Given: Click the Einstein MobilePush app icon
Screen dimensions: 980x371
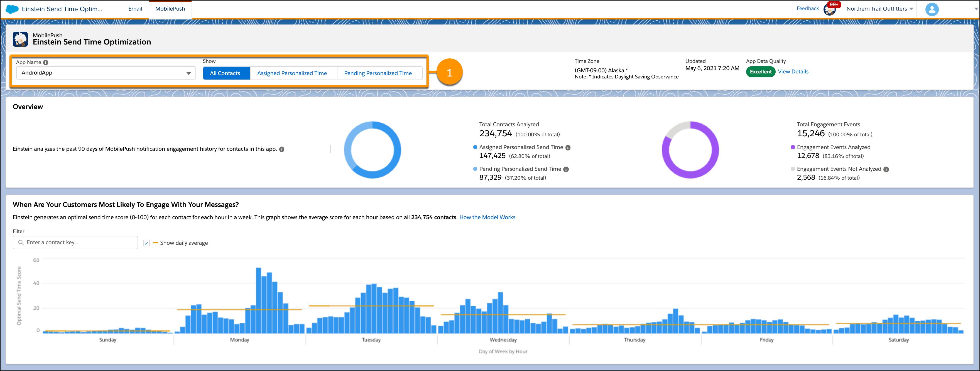Looking at the screenshot, I should point(21,39).
